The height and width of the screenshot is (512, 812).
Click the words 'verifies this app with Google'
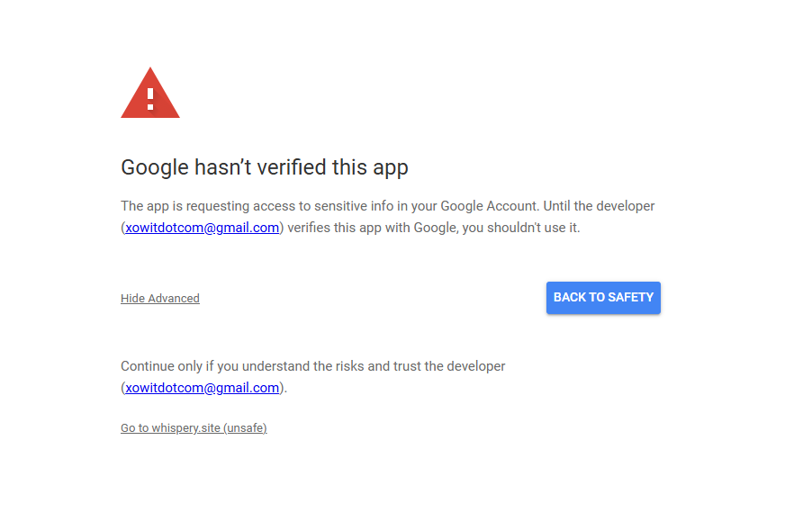373,228
